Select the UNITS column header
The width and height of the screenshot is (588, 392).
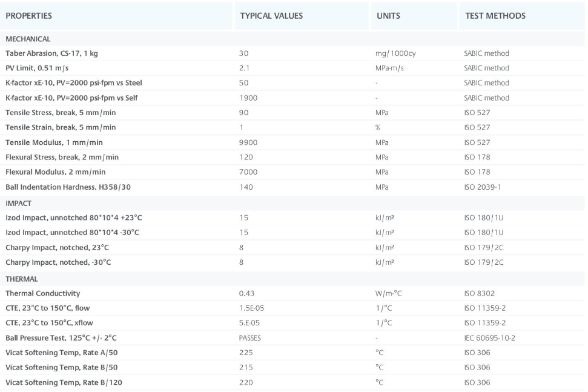pyautogui.click(x=388, y=16)
